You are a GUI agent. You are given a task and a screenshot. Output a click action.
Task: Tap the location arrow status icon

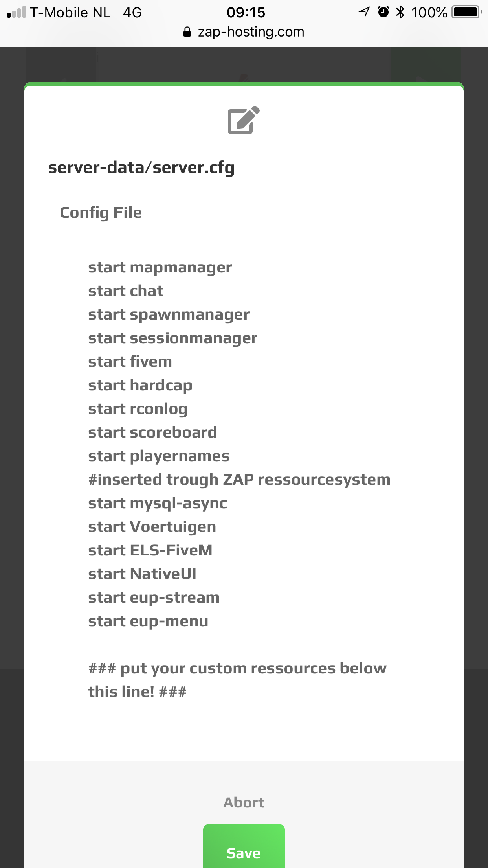point(364,12)
